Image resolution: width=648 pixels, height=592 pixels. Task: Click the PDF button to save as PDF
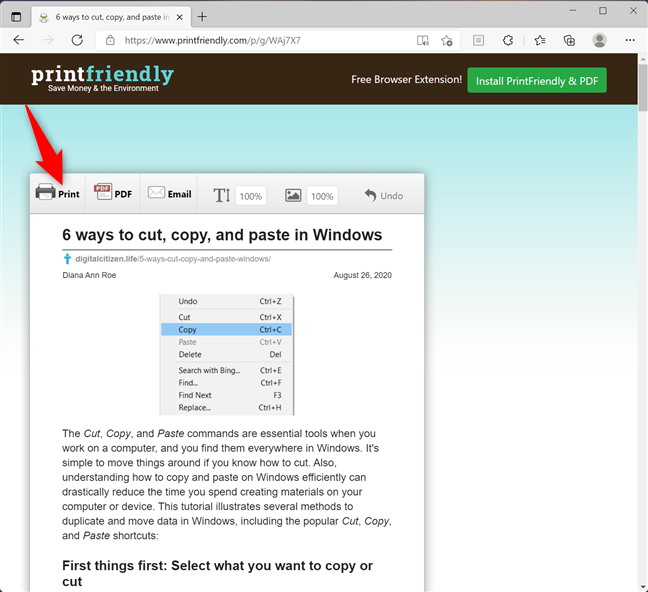coord(113,193)
